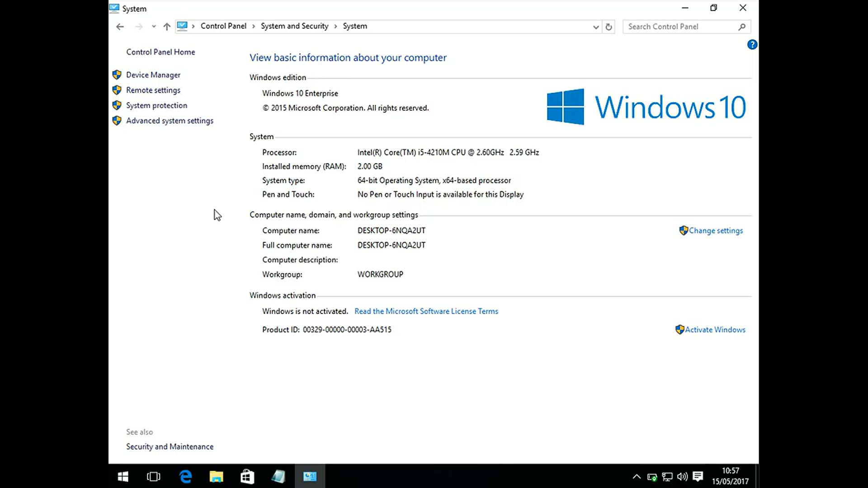Click the shield icon beside Remote settings

click(117, 90)
